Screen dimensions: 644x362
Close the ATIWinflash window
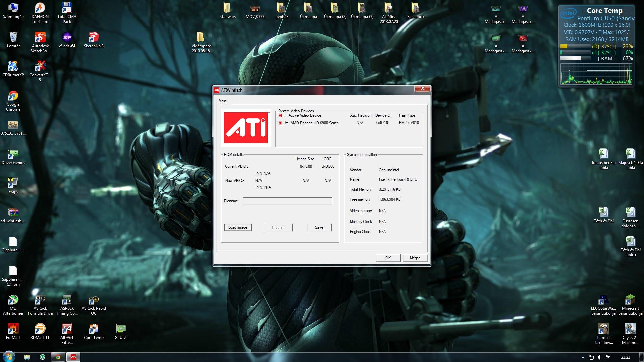423,89
